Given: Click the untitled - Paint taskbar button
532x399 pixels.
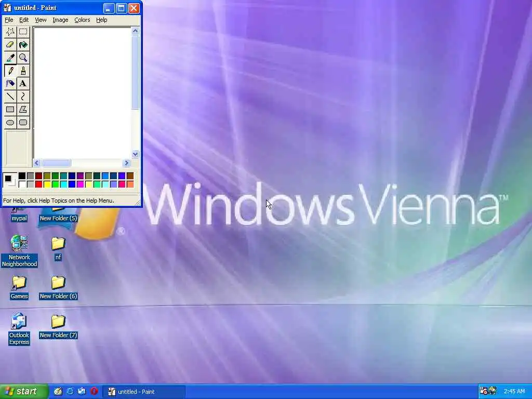Looking at the screenshot, I should tap(144, 392).
